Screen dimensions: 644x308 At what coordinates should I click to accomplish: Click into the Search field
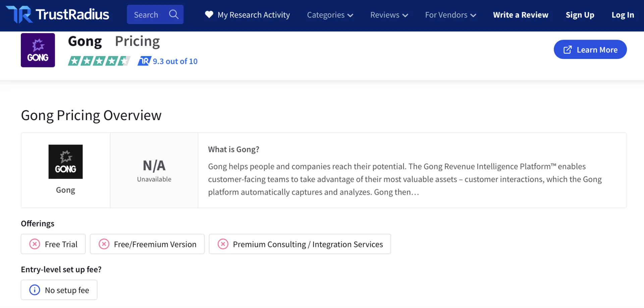155,14
